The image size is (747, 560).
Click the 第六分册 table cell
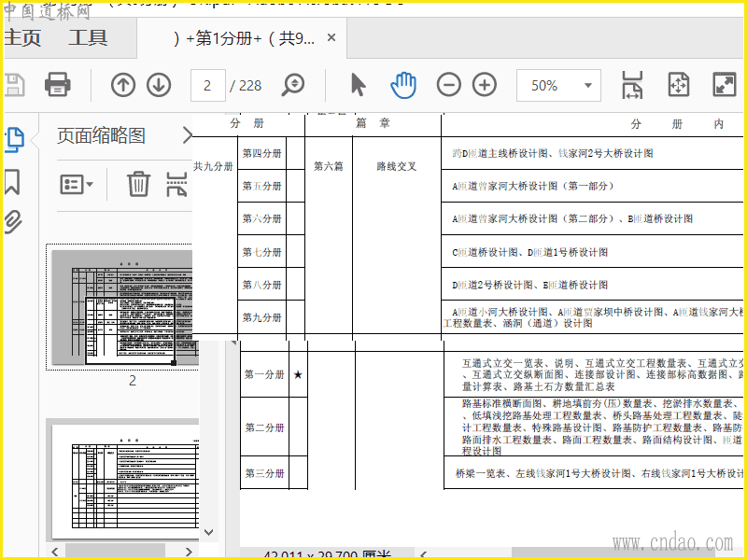click(262, 218)
